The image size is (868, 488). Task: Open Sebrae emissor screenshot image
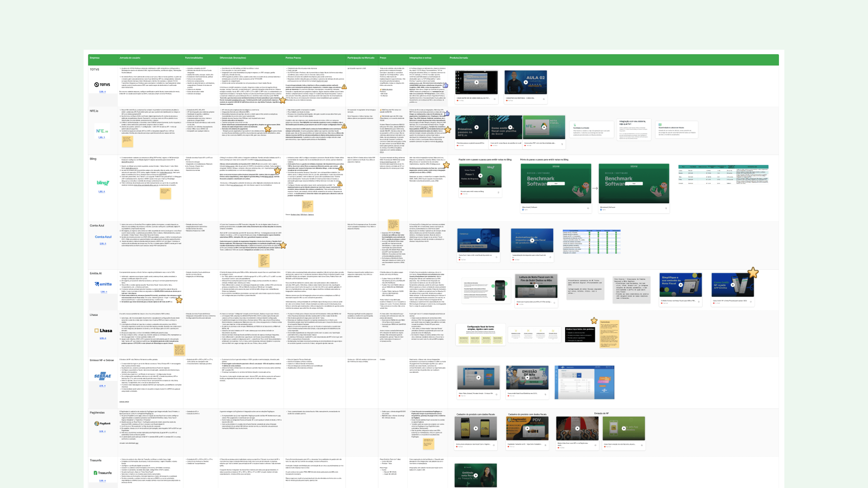pyautogui.click(x=584, y=382)
